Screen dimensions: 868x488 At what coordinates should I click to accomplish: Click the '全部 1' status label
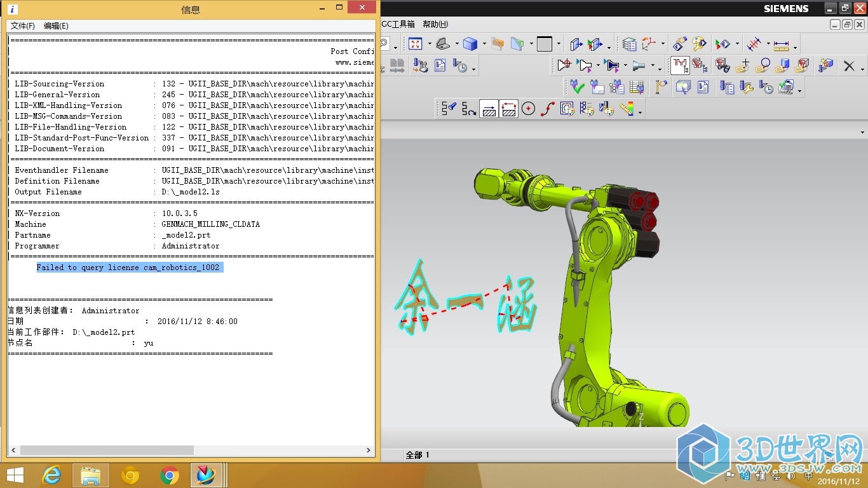[x=417, y=455]
